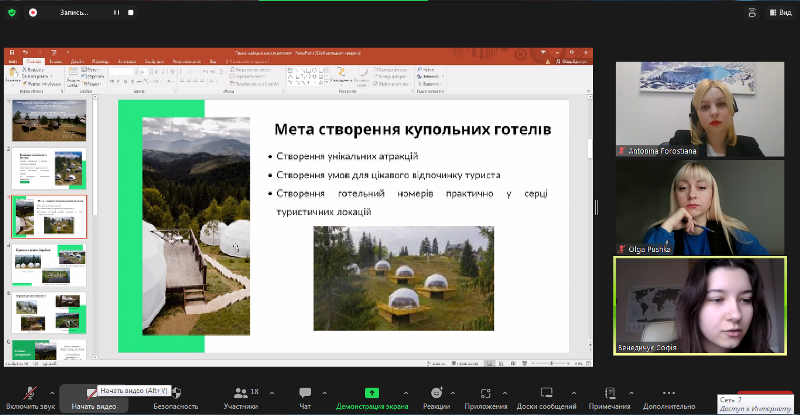Stop the recording in top bar
Image resolution: width=800 pixels, height=415 pixels.
(x=131, y=12)
